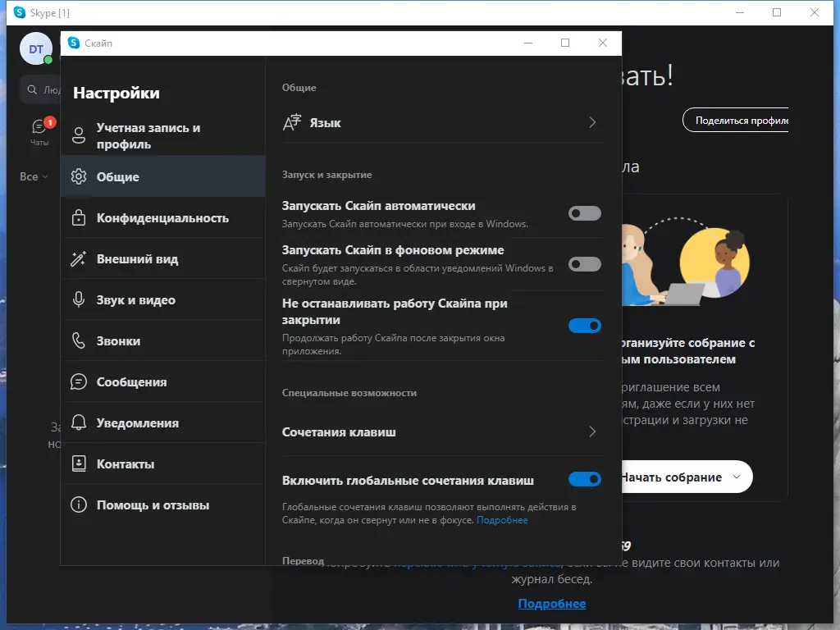Click the DT profile avatar

pyautogui.click(x=36, y=48)
